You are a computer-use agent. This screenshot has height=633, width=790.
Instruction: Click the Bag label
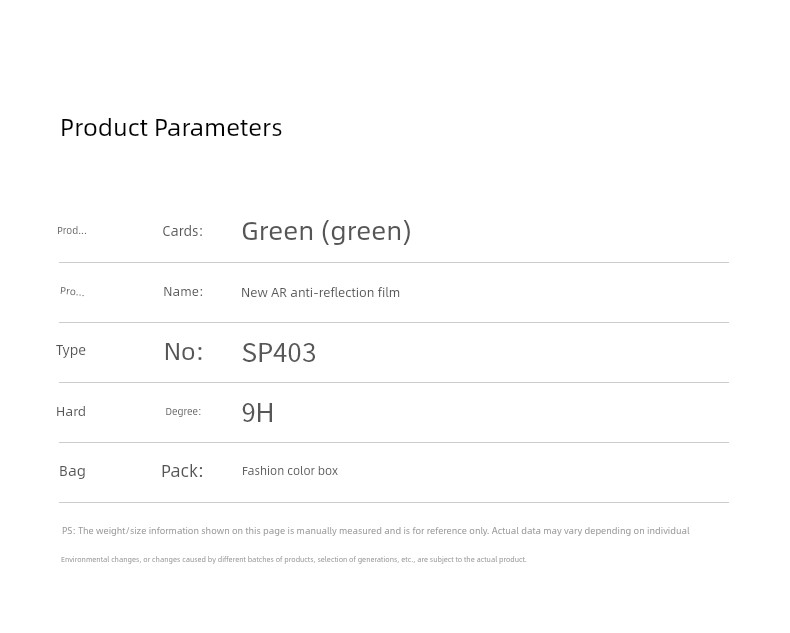(x=72, y=471)
